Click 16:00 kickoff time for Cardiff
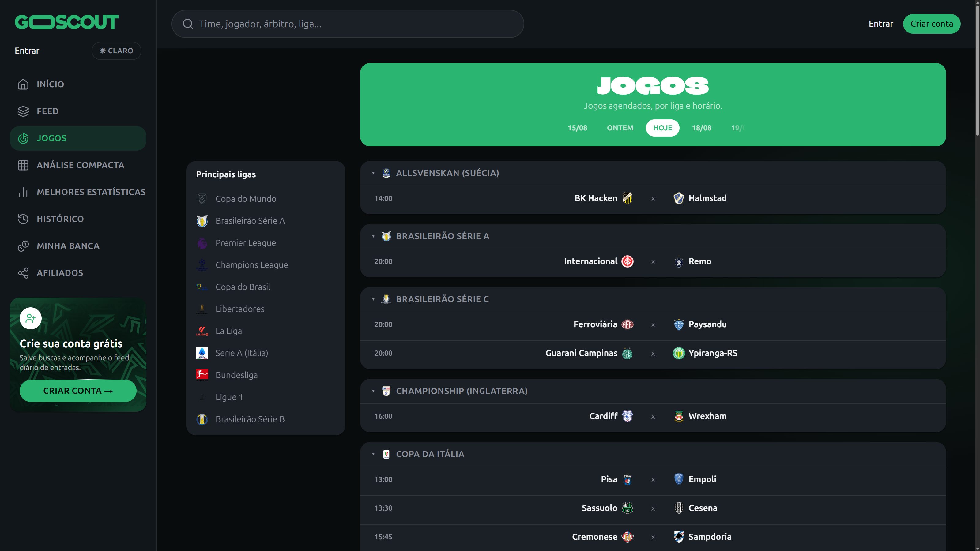The height and width of the screenshot is (551, 980). pyautogui.click(x=383, y=416)
